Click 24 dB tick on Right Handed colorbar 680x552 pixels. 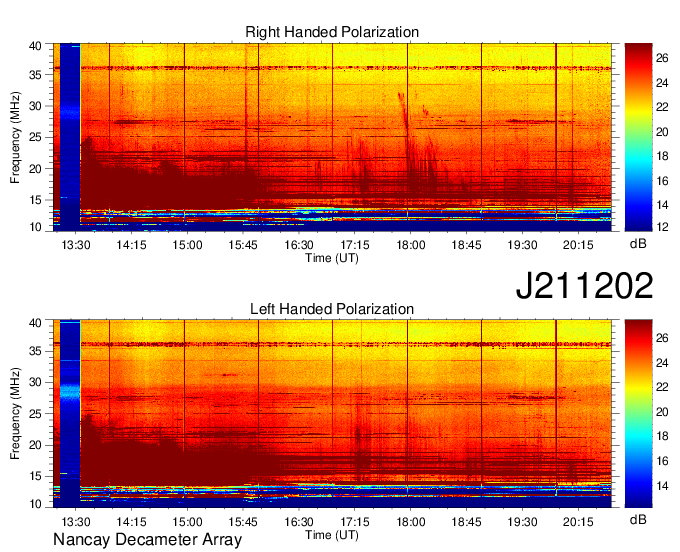coord(662,83)
